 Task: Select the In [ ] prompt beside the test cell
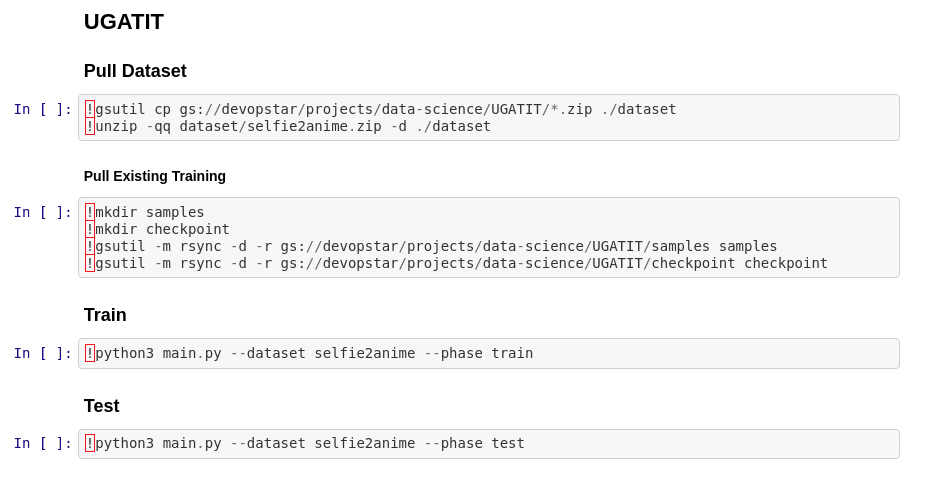pyautogui.click(x=42, y=443)
